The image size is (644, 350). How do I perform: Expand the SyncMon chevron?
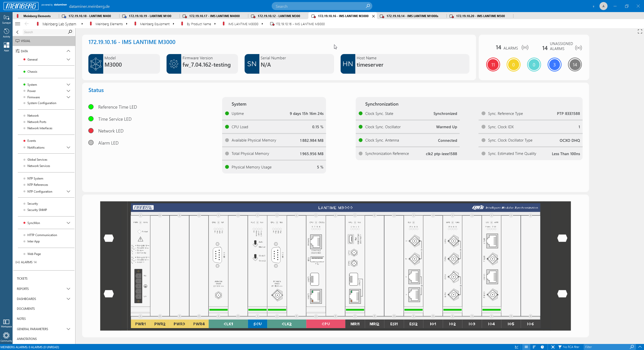click(x=68, y=223)
